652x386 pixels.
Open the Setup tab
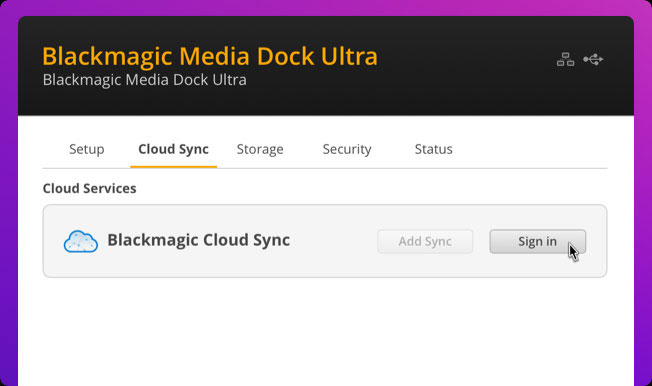click(86, 149)
